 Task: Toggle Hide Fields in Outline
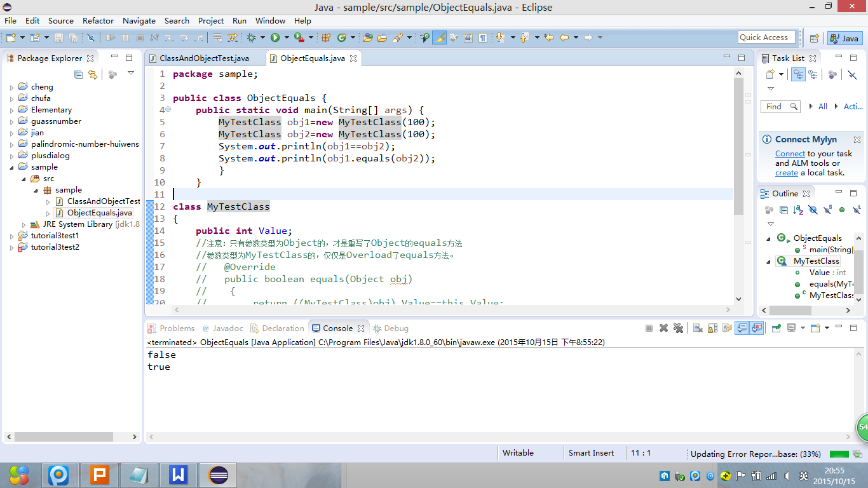(813, 210)
